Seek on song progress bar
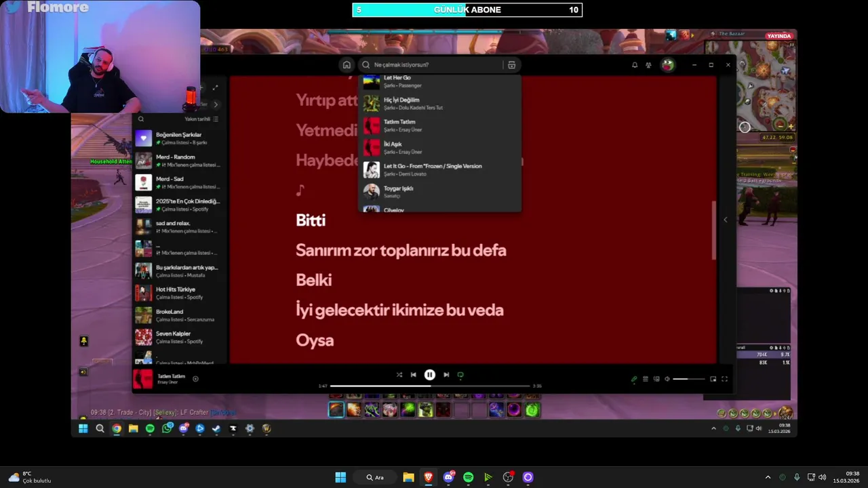Image resolution: width=868 pixels, height=488 pixels. coord(429,386)
